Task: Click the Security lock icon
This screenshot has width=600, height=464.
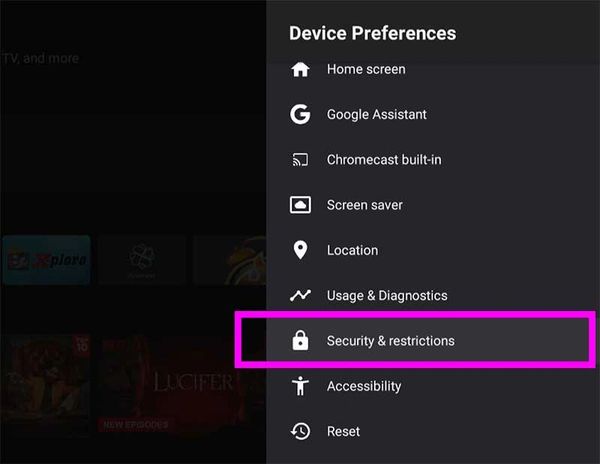Action: pos(300,341)
